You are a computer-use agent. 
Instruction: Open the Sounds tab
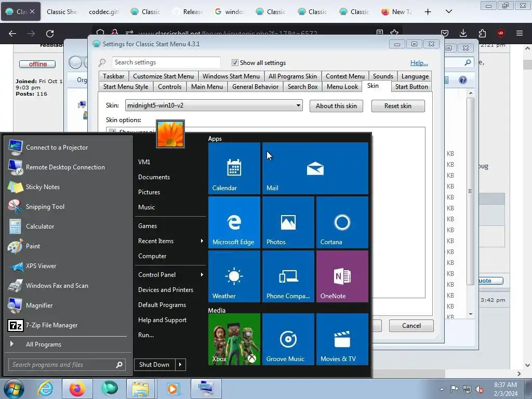click(383, 76)
